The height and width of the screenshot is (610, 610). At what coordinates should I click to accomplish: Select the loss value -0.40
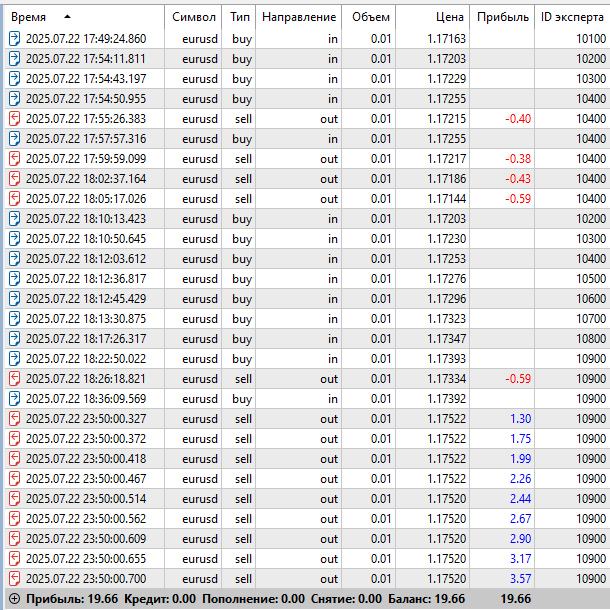point(518,119)
